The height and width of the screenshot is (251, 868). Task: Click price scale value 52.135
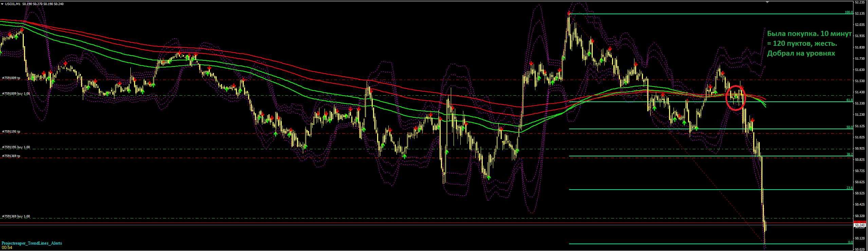[860, 14]
